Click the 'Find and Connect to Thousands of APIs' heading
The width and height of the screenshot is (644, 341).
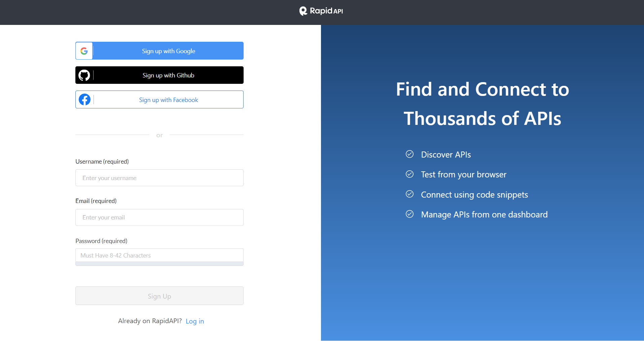482,104
